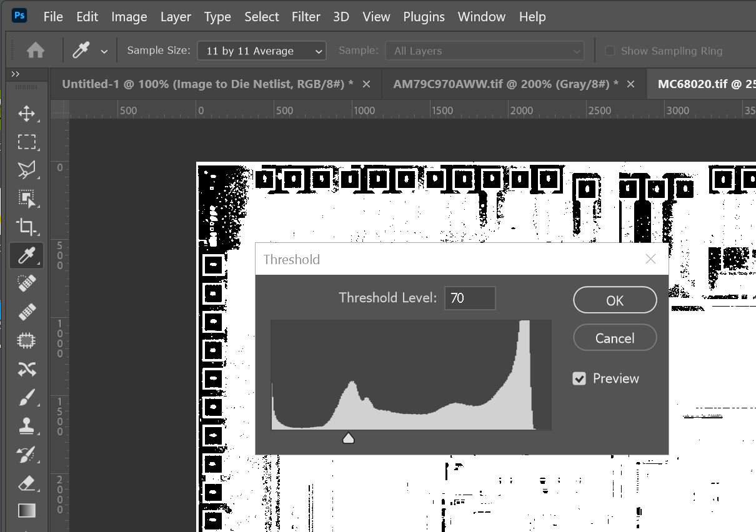Close the Threshold dialog with X

coord(650,259)
